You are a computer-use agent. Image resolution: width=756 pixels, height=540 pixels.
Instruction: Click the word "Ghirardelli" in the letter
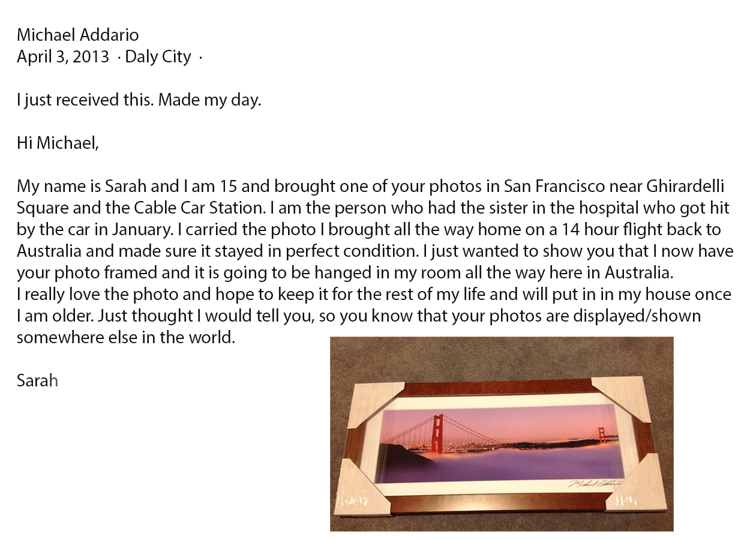coord(686,186)
